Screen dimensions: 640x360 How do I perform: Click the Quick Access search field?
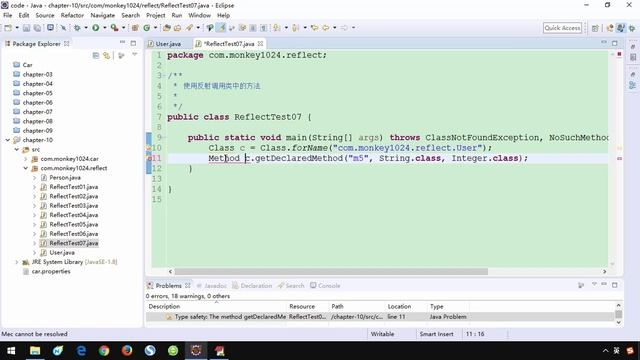562,28
